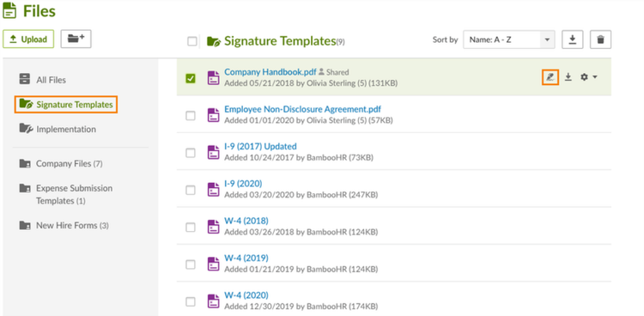Open the New Hire Forms folder
This screenshot has width=644, height=316.
(x=64, y=225)
